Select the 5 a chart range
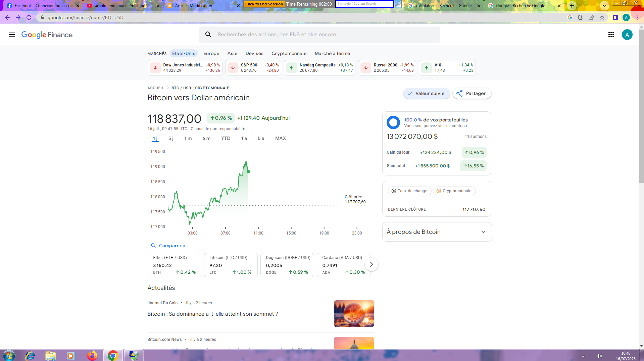Screen dimensions: 644x361 (x=261, y=138)
